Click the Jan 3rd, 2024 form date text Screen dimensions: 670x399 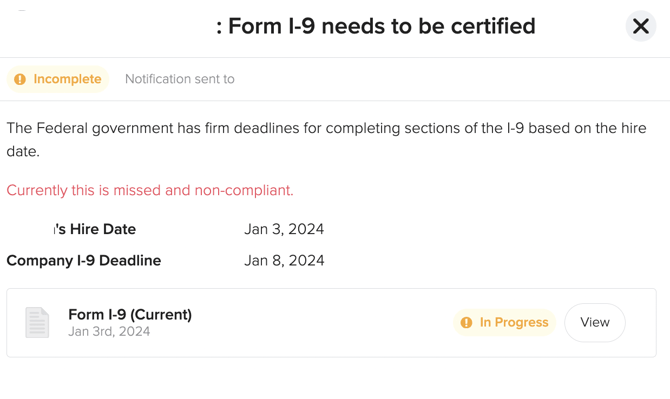click(x=109, y=332)
